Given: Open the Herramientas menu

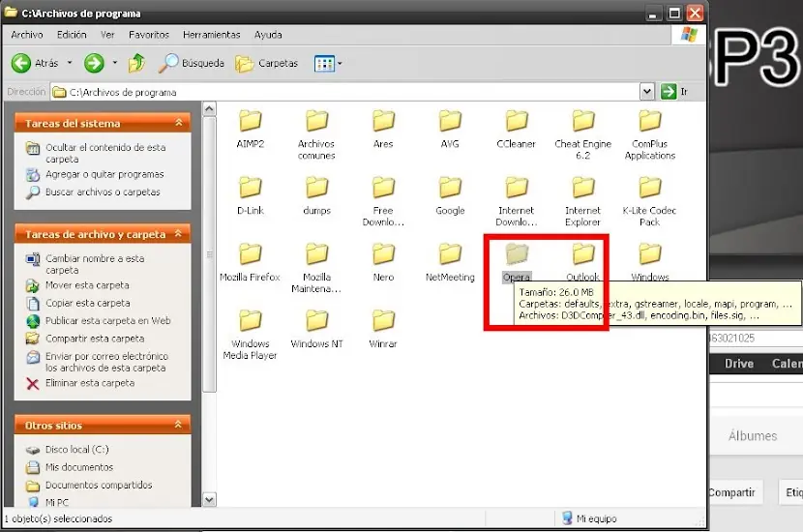Looking at the screenshot, I should pos(212,35).
